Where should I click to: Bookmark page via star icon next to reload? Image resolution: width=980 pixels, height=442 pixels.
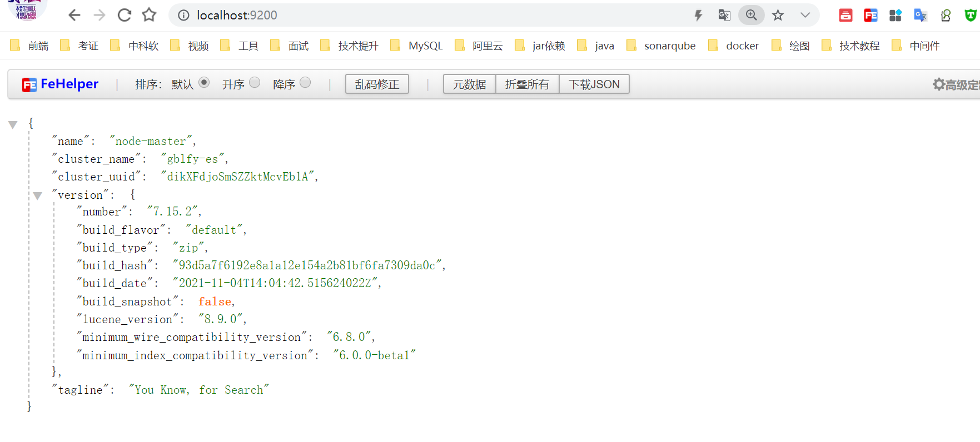149,15
